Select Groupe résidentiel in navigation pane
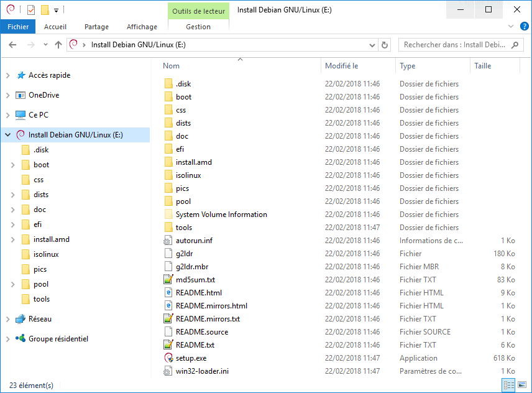This screenshot has width=532, height=393. tap(58, 339)
